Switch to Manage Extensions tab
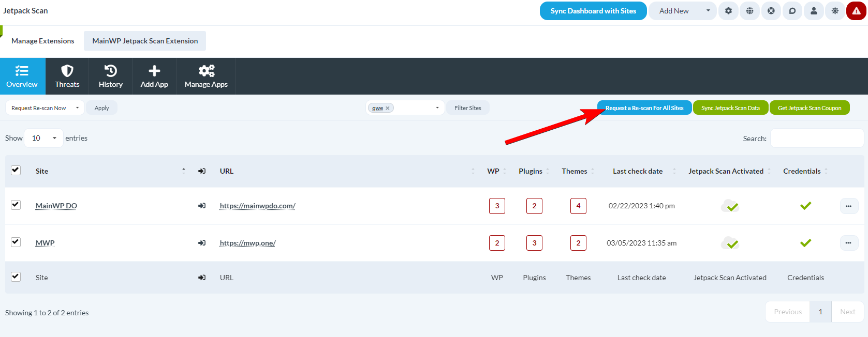This screenshot has height=337, width=868. pyautogui.click(x=43, y=41)
